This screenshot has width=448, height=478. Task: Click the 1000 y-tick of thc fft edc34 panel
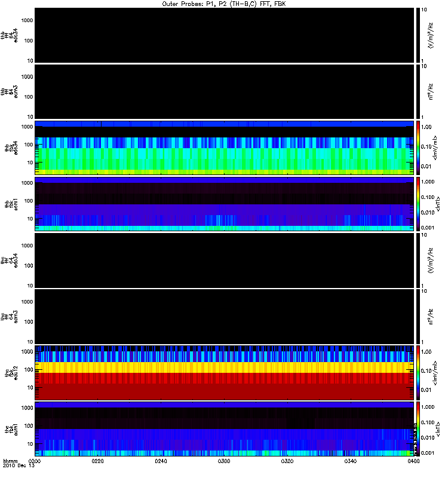(x=27, y=246)
